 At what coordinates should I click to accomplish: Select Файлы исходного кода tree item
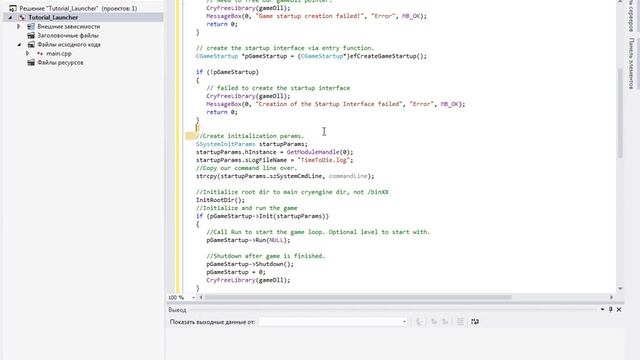coord(69,44)
